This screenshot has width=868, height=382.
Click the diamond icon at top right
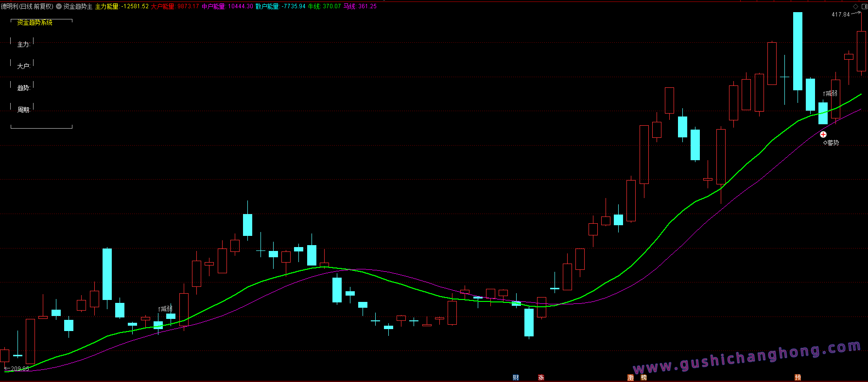point(856,6)
